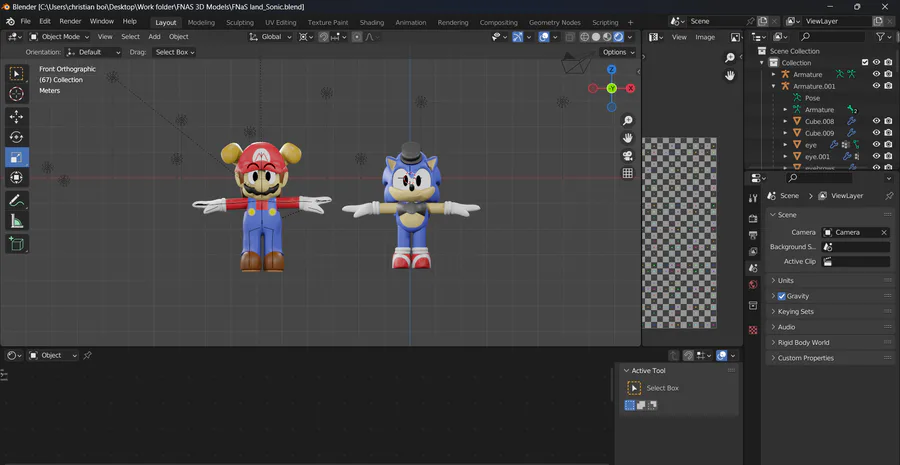This screenshot has height=465, width=900.
Task: Switch to the UV Editing workspace tab
Action: tap(281, 22)
